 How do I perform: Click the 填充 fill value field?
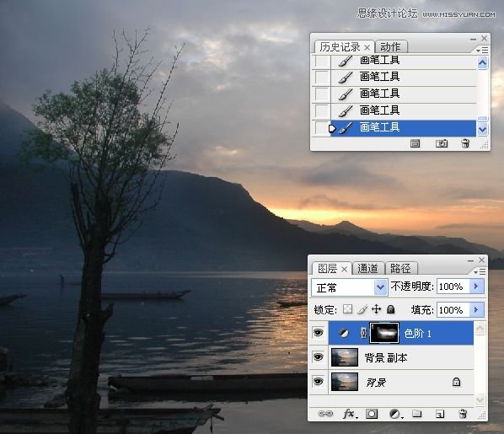(x=453, y=310)
